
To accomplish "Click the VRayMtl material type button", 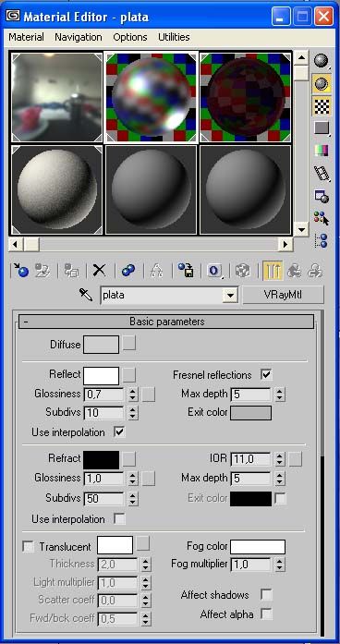I will coord(283,295).
